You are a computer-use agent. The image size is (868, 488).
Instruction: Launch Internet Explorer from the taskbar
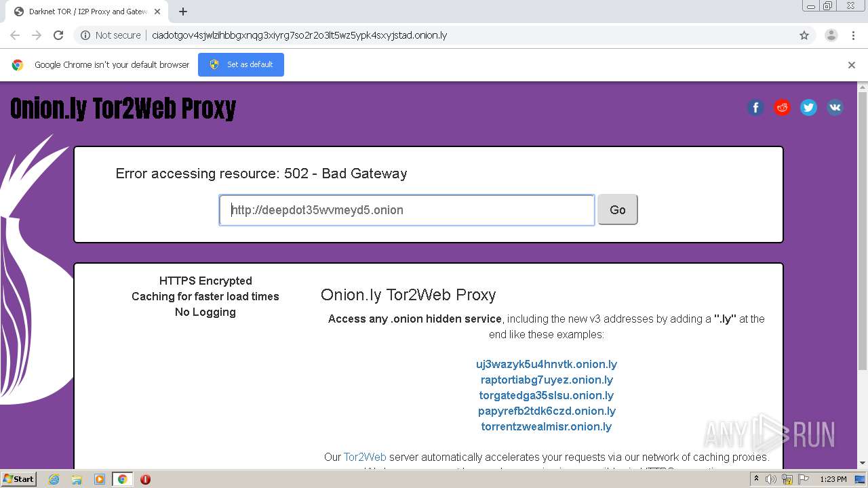tap(54, 479)
